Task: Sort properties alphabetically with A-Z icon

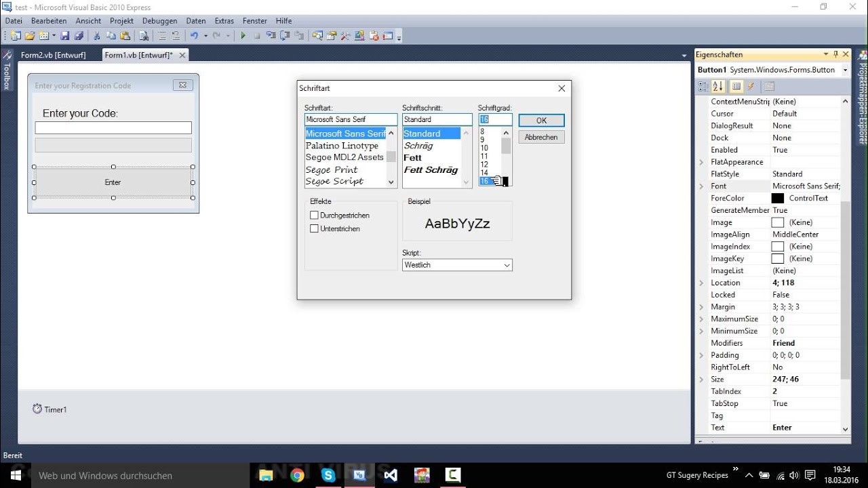Action: [718, 86]
